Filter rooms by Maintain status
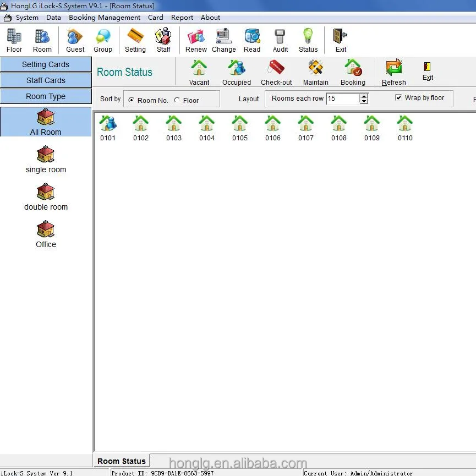The height and width of the screenshot is (476, 476). [315, 72]
